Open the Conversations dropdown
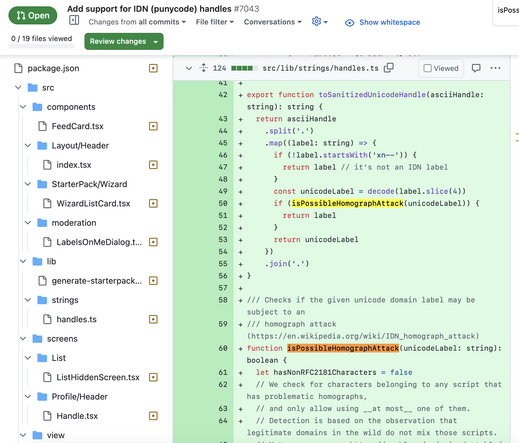 tap(273, 22)
